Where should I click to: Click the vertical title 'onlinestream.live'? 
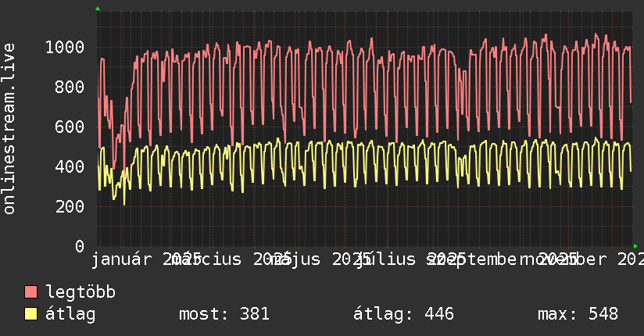click(x=9, y=129)
